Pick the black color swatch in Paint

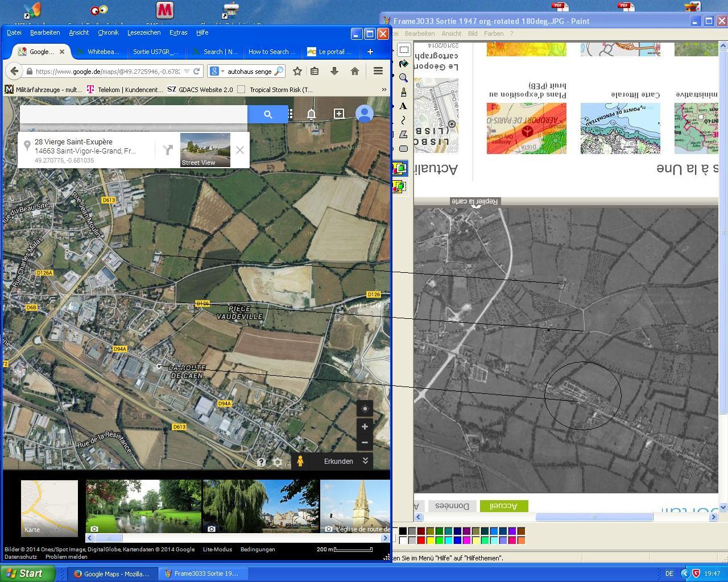click(403, 531)
